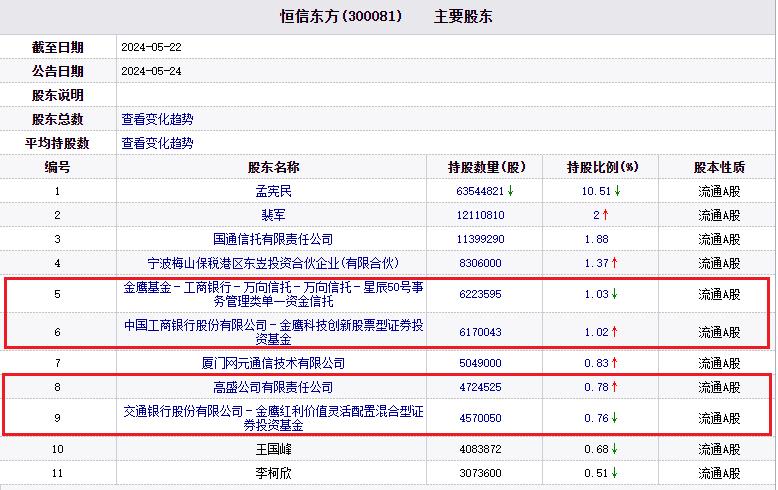Click holding ratio 0.78
Image resolution: width=778 pixels, height=490 pixels.
point(596,387)
